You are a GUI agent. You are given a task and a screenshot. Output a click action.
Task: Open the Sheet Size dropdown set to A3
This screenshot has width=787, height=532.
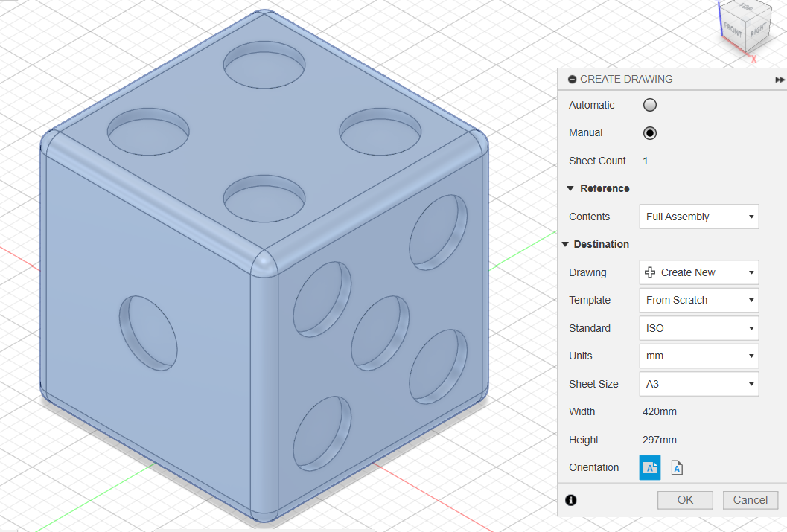(698, 384)
